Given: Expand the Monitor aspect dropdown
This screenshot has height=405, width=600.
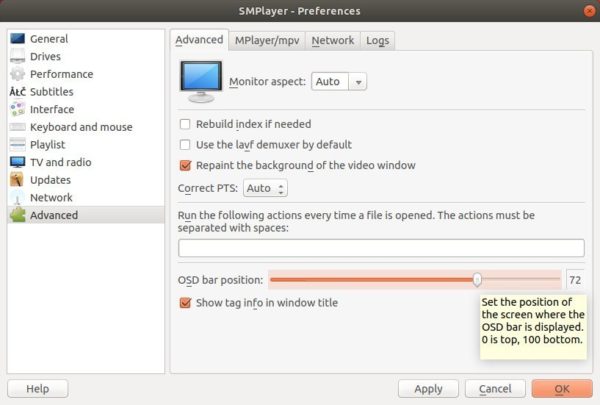Looking at the screenshot, I should click(339, 82).
